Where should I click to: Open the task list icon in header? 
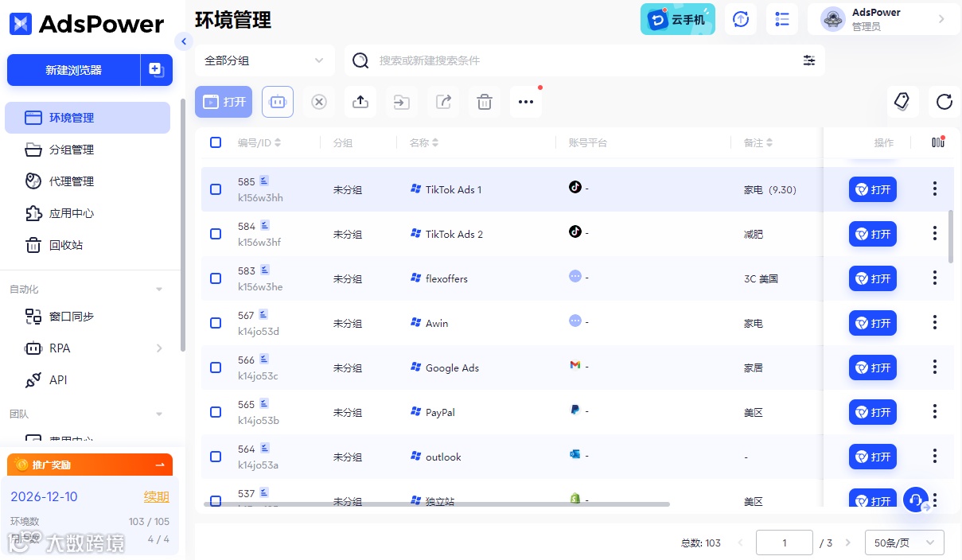tap(782, 19)
